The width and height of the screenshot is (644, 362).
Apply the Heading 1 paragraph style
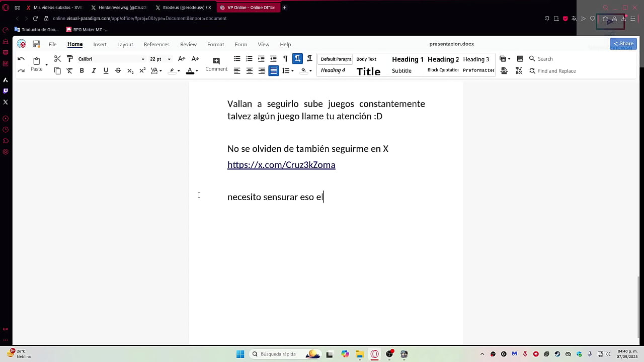click(408, 59)
